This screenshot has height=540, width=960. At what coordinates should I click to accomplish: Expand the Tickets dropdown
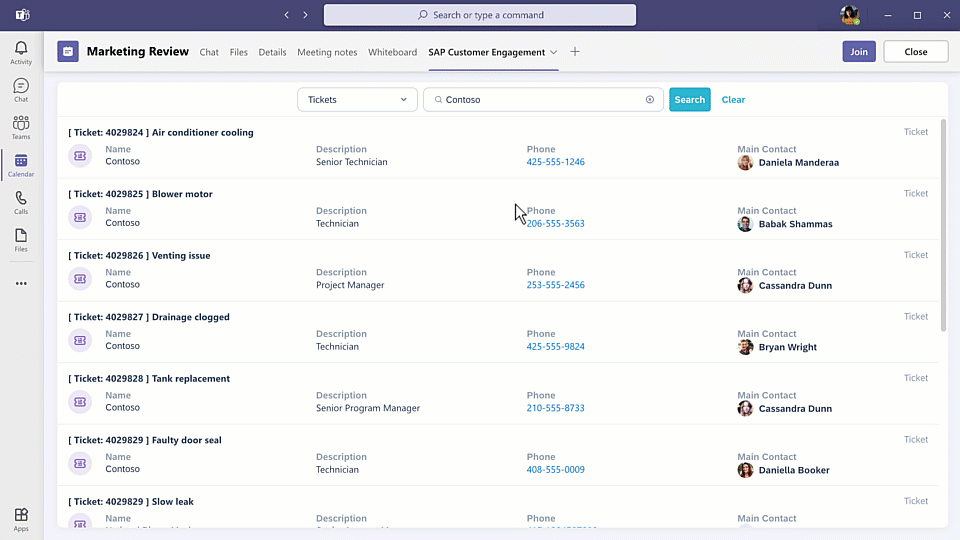pyautogui.click(x=357, y=100)
